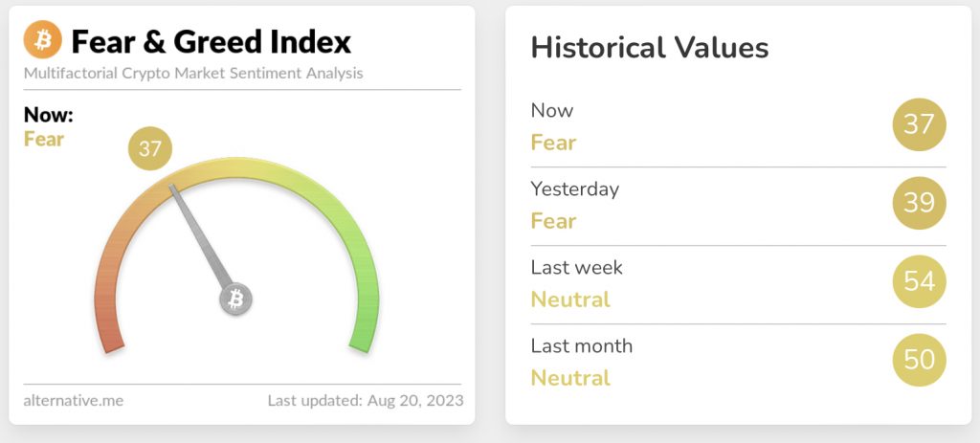
Task: Select the Historical Values heading
Action: 650,48
